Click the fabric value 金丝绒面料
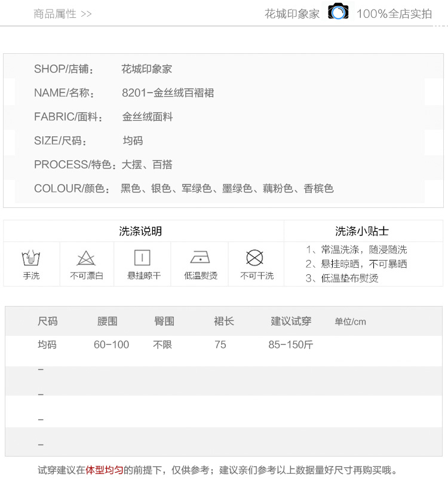Screen dimensions: 448x502 pos(147,117)
